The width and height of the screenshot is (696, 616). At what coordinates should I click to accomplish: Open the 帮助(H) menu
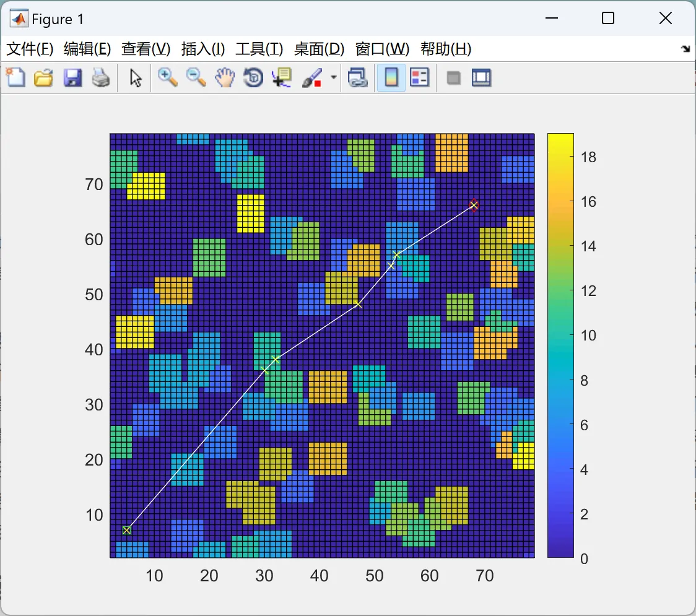(446, 49)
